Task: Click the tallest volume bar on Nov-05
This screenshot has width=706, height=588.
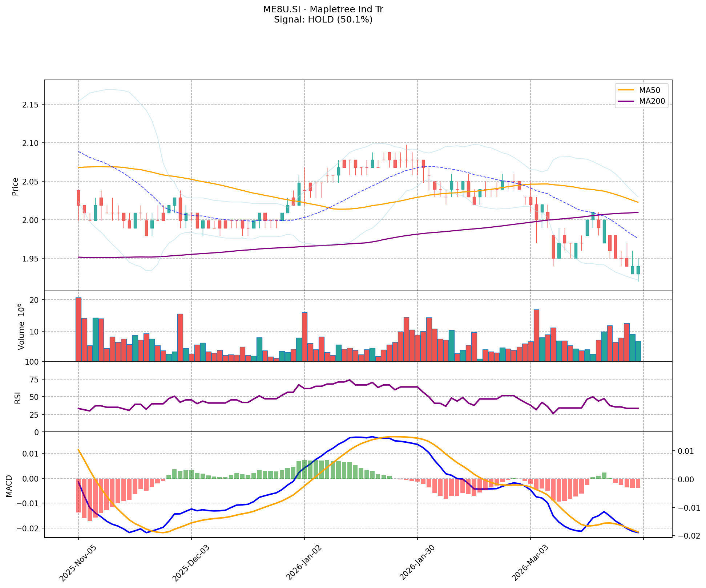Action: tap(78, 329)
